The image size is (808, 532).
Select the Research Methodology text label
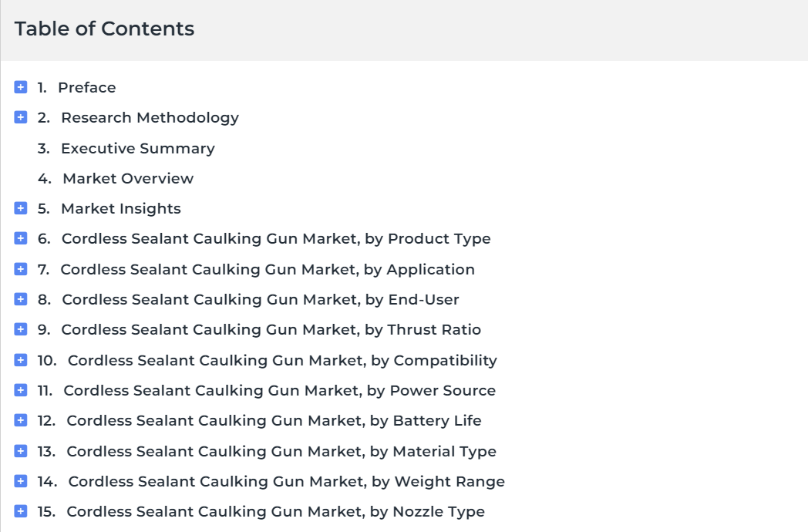tap(150, 118)
